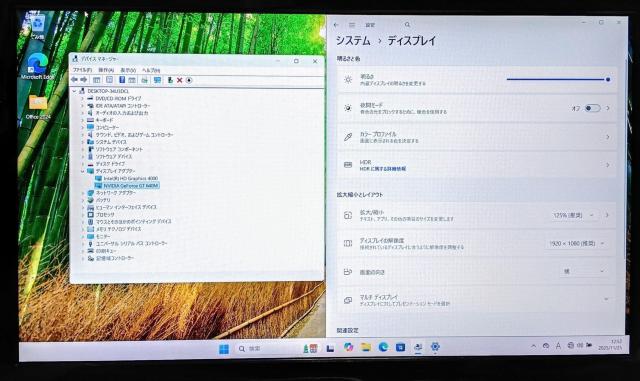
Task: Collapse the DESKTOP computer root node
Action: (x=74, y=91)
